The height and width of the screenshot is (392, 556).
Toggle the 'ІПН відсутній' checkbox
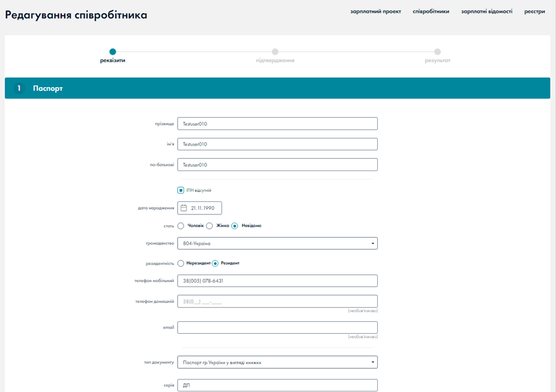click(181, 191)
